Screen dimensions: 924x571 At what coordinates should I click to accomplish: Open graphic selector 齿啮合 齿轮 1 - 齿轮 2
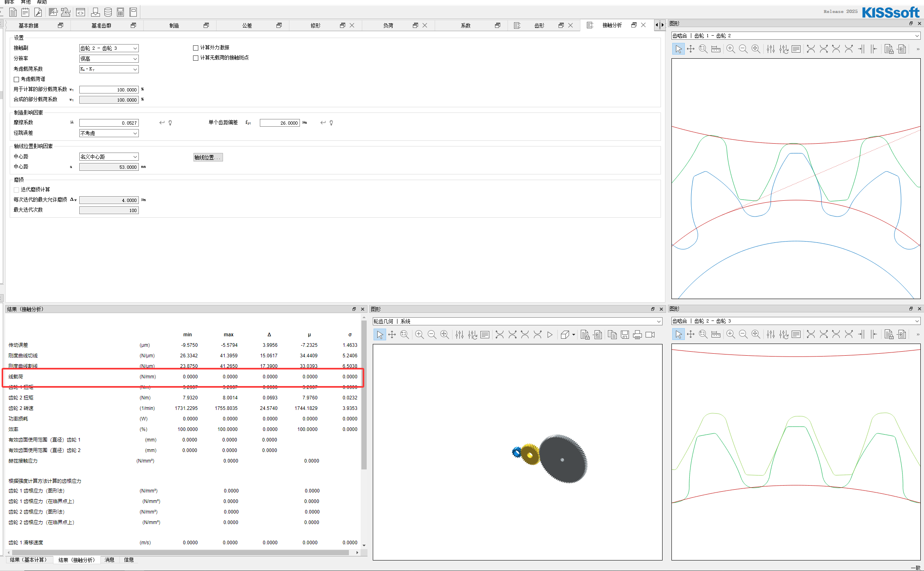point(796,36)
